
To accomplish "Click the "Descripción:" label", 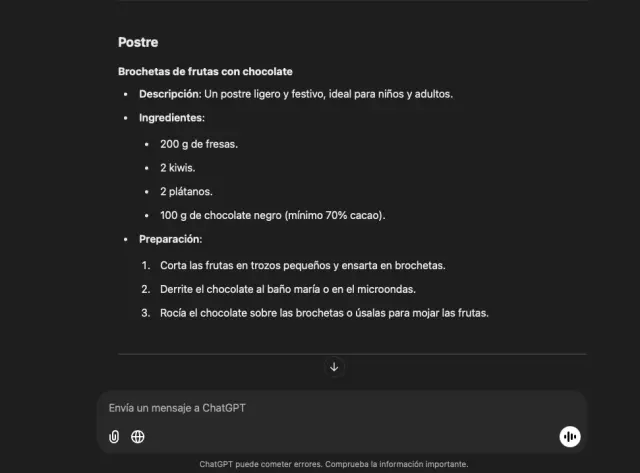I will pyautogui.click(x=170, y=94).
